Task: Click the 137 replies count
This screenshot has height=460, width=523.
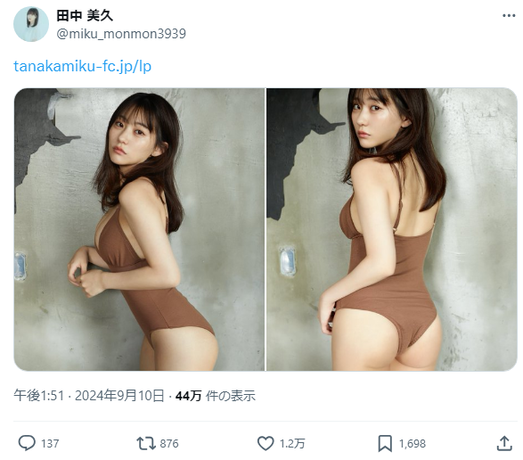Action: point(50,444)
